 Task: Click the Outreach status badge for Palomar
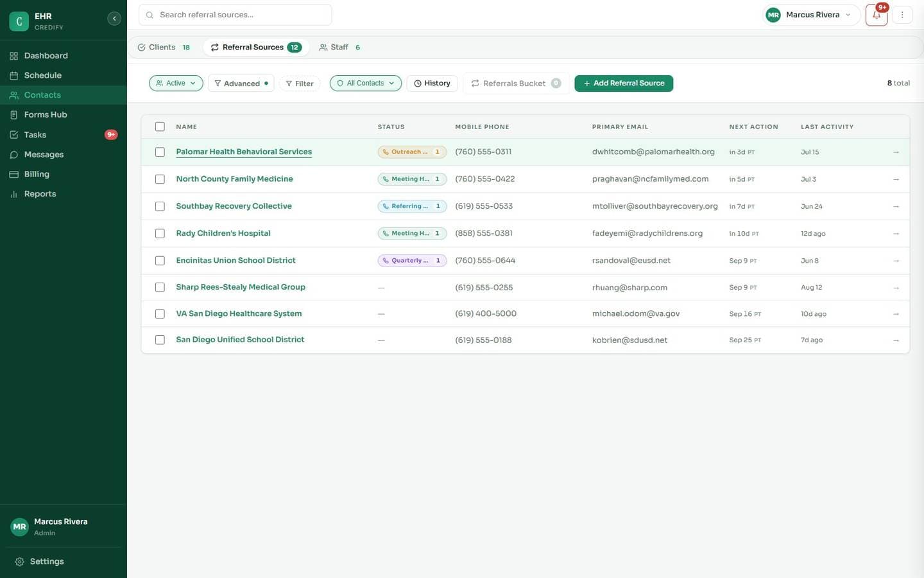pyautogui.click(x=412, y=152)
